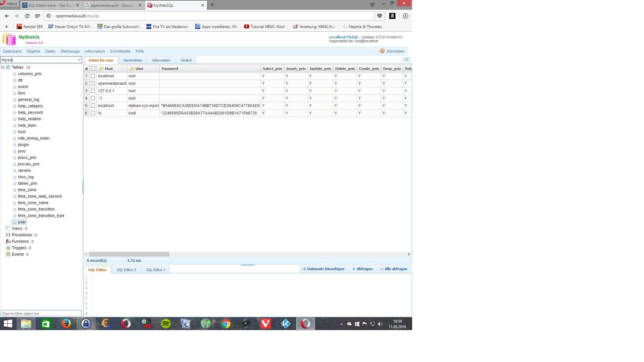The image size is (644, 362).
Task: Check row 6 kodi checkbox
Action: (93, 113)
